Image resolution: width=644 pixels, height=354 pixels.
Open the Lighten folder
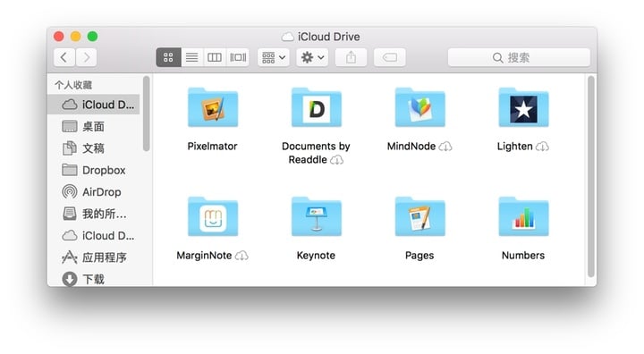[523, 107]
